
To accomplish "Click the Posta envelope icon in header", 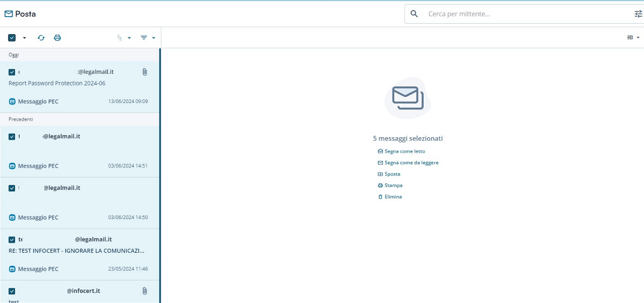I will [9, 14].
